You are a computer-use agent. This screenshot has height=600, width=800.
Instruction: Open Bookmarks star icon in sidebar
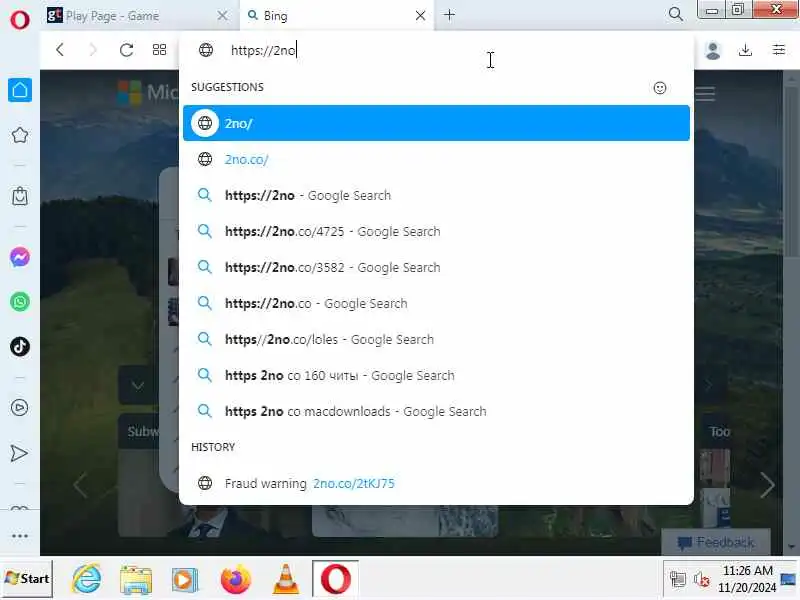pos(20,135)
